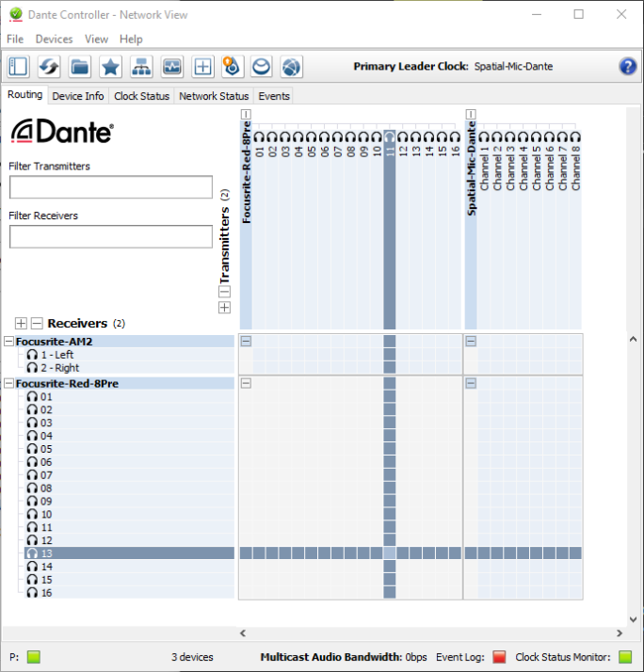Click the Reload Device Information icon

pos(49,67)
